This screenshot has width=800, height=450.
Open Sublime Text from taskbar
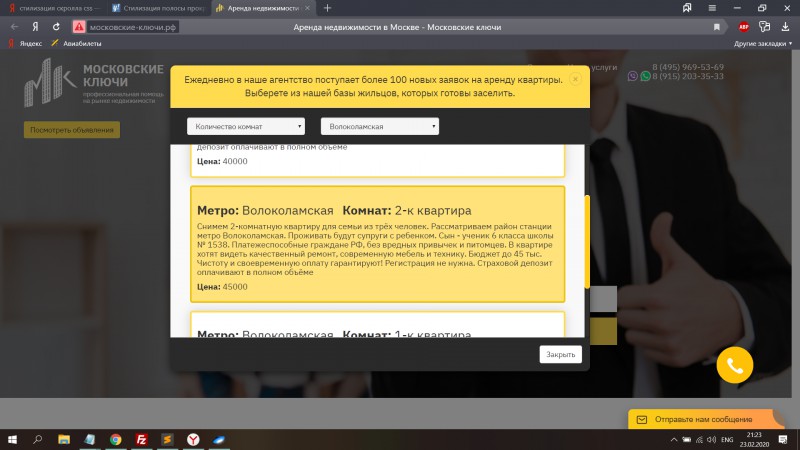point(167,439)
